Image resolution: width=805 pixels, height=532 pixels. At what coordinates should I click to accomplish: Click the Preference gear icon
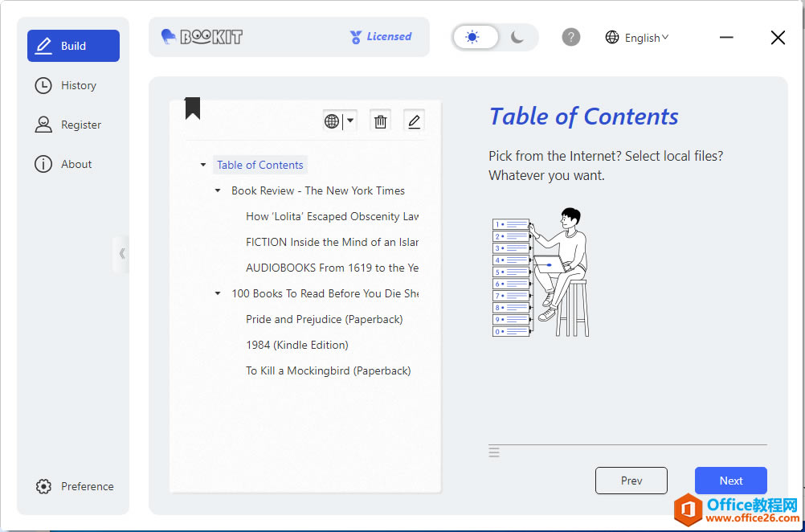click(43, 486)
